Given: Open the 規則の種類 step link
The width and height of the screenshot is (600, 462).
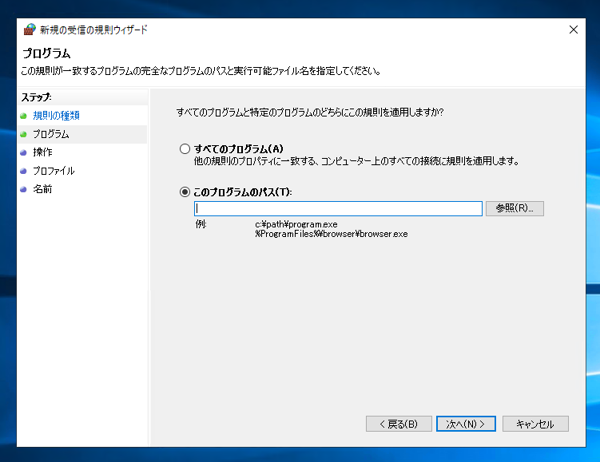Looking at the screenshot, I should 56,116.
